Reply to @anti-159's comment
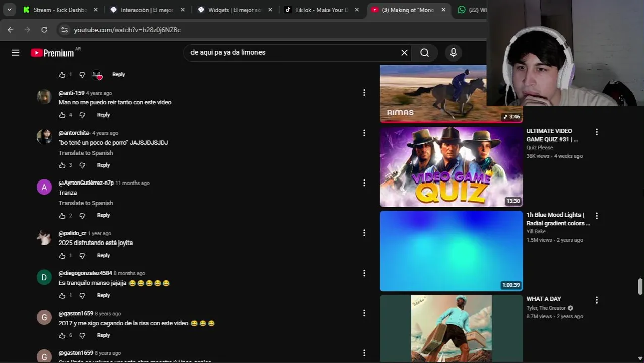644x363 pixels. (x=103, y=115)
